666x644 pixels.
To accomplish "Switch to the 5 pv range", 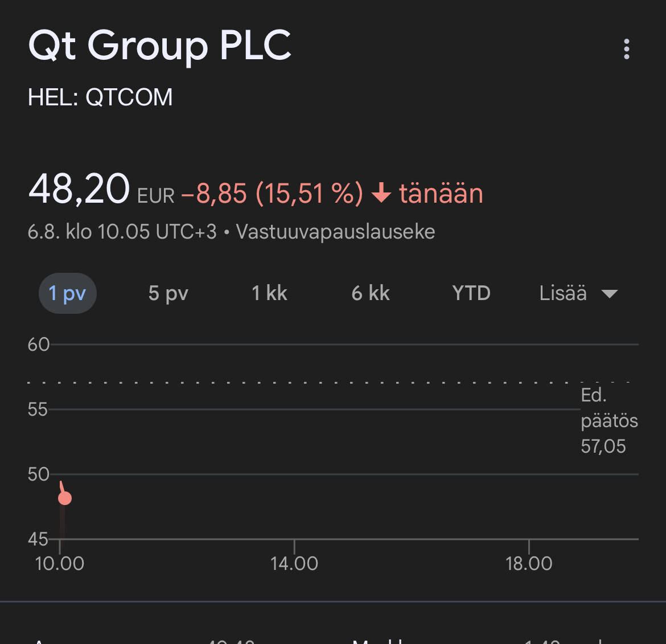I will (x=168, y=293).
